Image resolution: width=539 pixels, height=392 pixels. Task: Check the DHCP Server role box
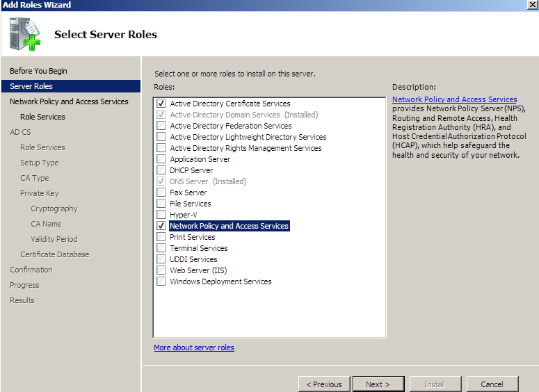click(x=161, y=170)
